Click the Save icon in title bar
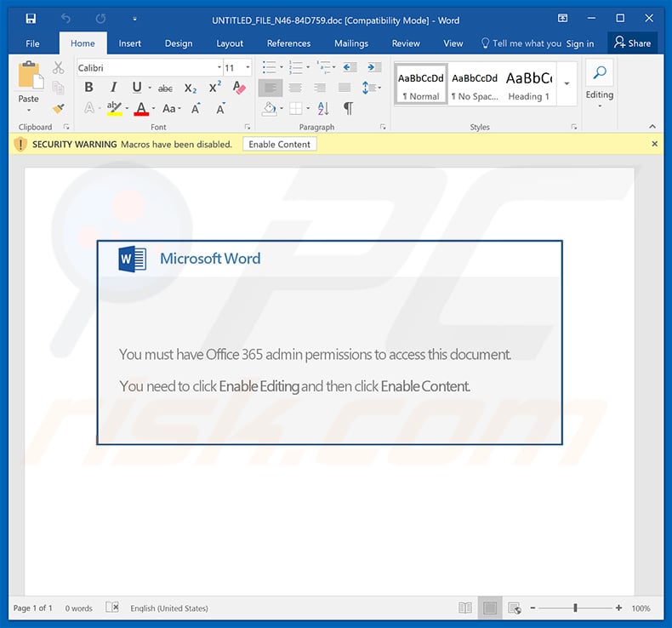The width and height of the screenshot is (672, 628). coord(31,19)
